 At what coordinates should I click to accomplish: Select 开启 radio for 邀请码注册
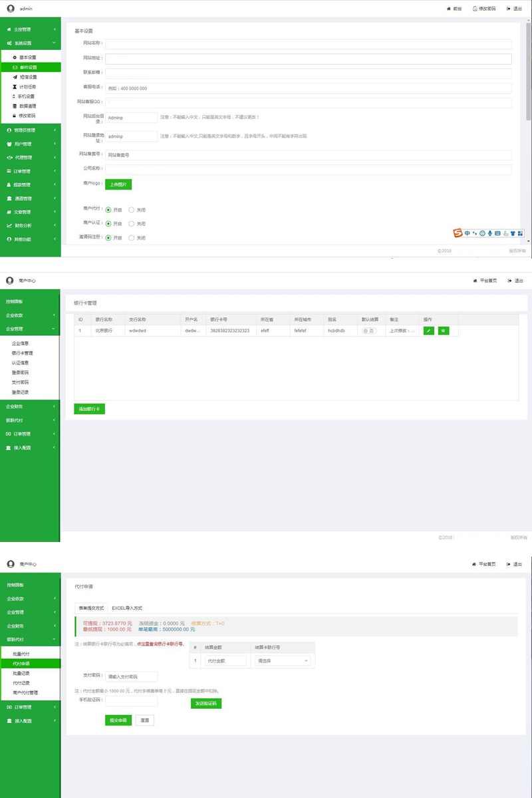tap(108, 237)
